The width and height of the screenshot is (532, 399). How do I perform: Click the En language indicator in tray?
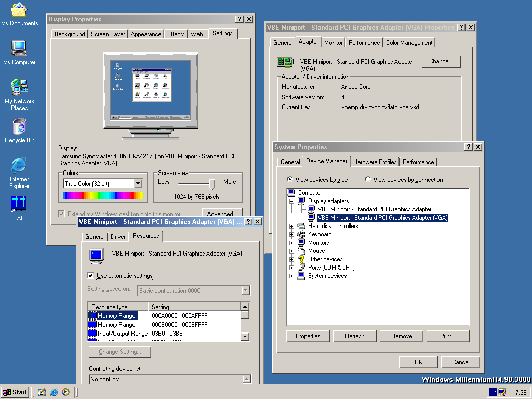pos(493,392)
